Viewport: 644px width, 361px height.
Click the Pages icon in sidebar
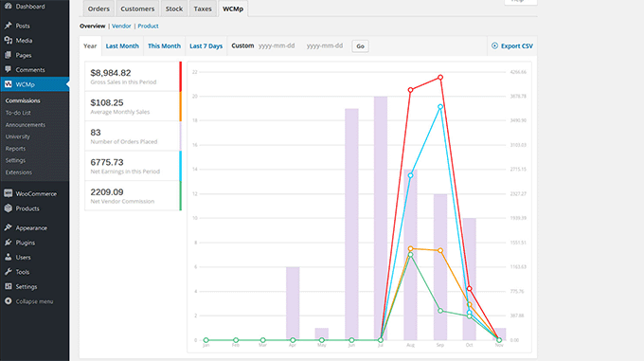click(x=9, y=55)
